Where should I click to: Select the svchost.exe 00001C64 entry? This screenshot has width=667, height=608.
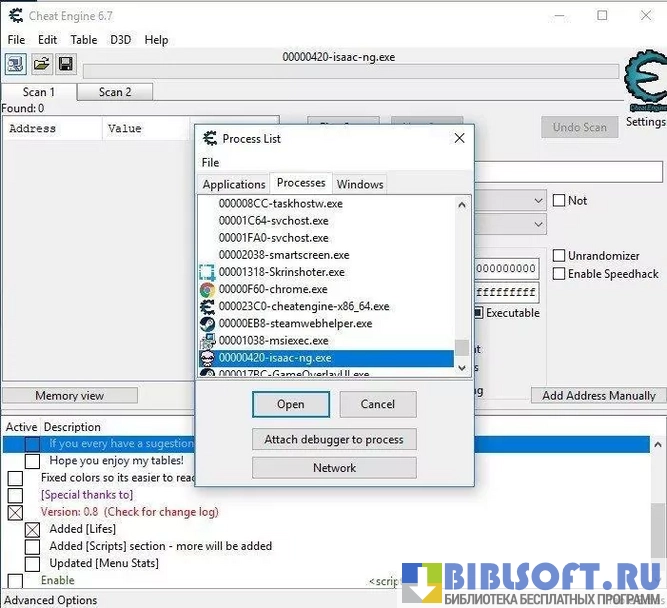pos(273,221)
